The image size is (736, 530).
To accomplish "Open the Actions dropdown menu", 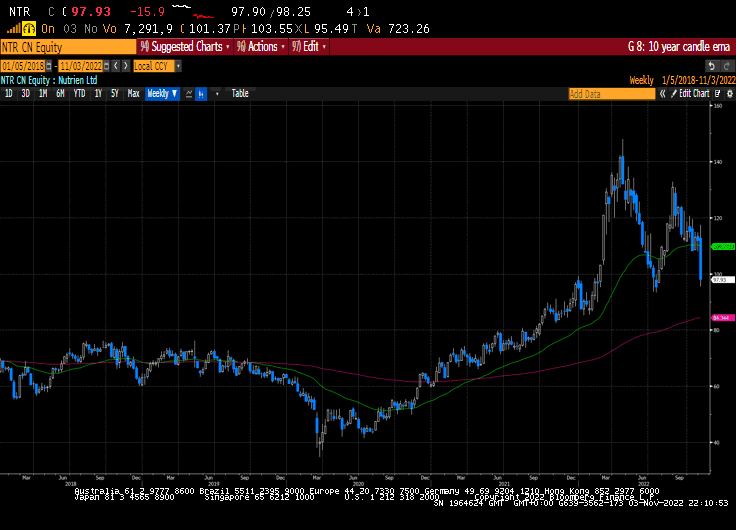I will pyautogui.click(x=261, y=46).
